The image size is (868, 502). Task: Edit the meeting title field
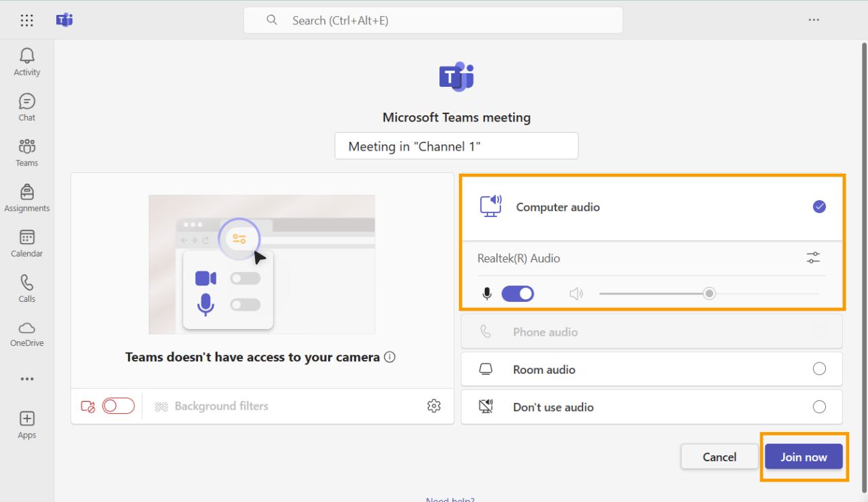[x=456, y=146]
